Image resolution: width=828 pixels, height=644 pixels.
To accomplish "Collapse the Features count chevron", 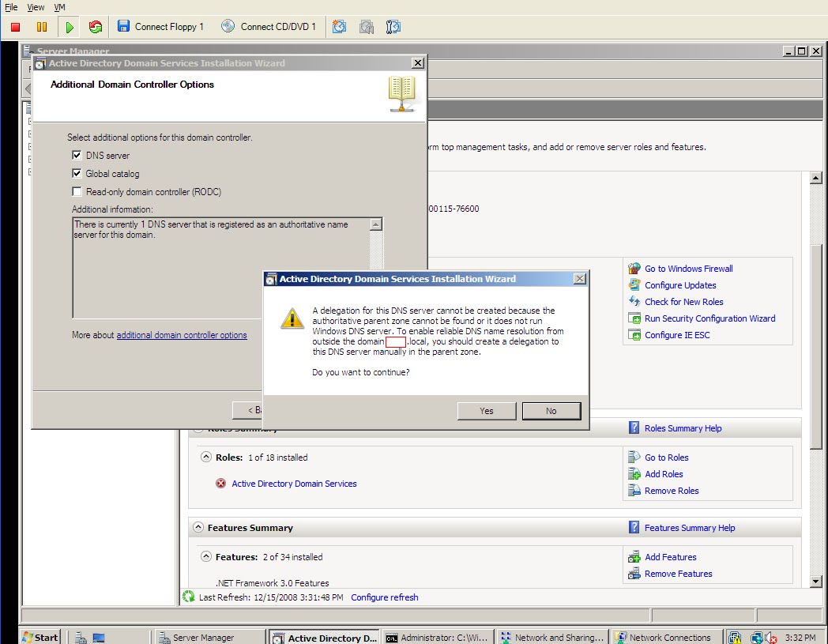I will (206, 556).
